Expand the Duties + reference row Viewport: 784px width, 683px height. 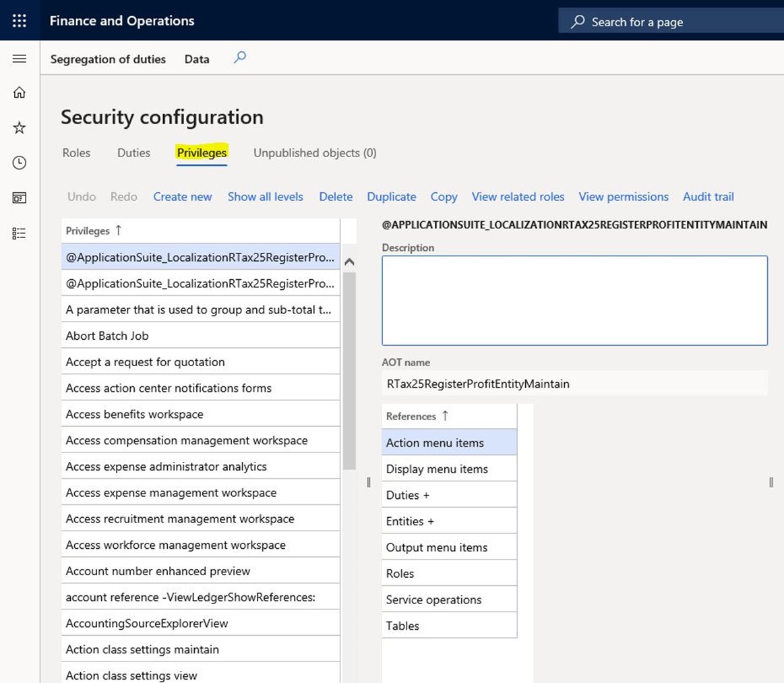pos(407,495)
